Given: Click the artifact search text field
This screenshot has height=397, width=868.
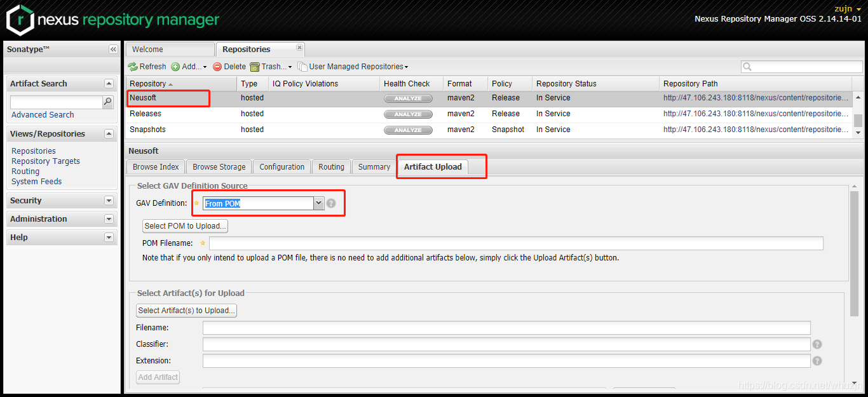Looking at the screenshot, I should tap(57, 102).
